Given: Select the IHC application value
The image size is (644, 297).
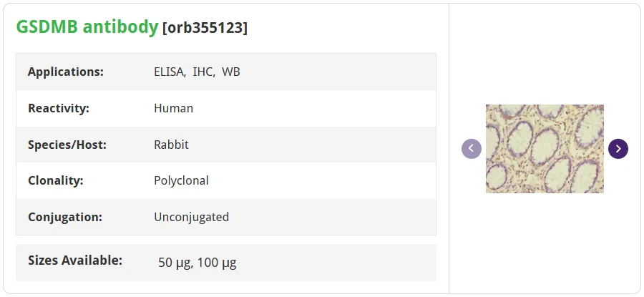Looking at the screenshot, I should (204, 72).
